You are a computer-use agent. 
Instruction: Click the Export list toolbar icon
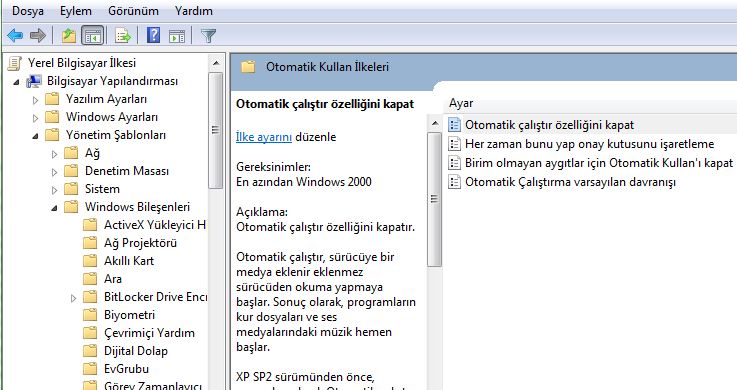click(x=123, y=35)
